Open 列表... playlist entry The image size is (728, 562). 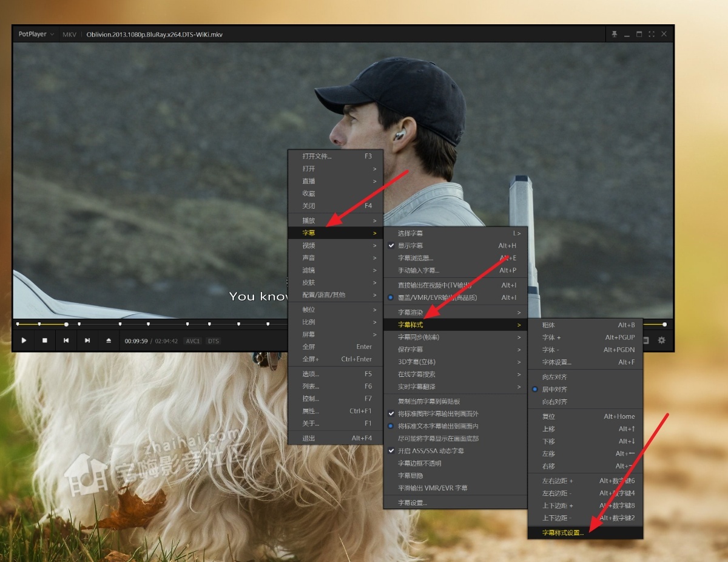tap(335, 387)
